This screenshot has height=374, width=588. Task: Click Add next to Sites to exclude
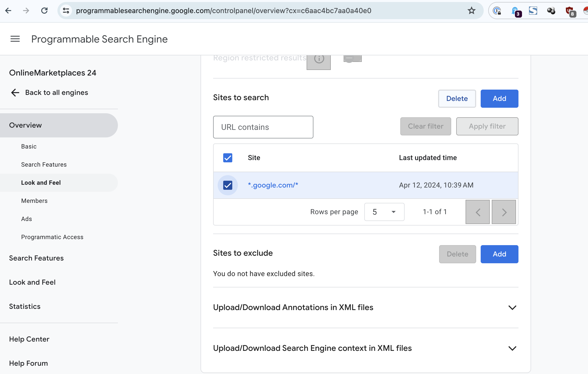499,254
